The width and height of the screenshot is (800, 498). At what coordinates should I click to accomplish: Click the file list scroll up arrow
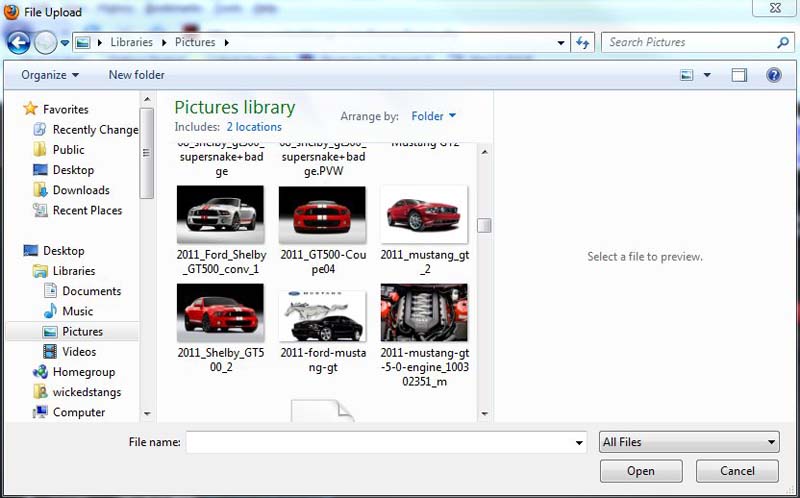485,152
